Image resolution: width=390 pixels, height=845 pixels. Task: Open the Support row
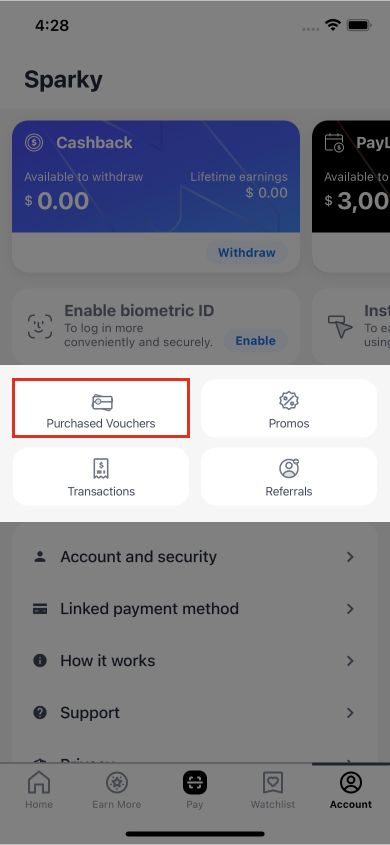tap(194, 713)
